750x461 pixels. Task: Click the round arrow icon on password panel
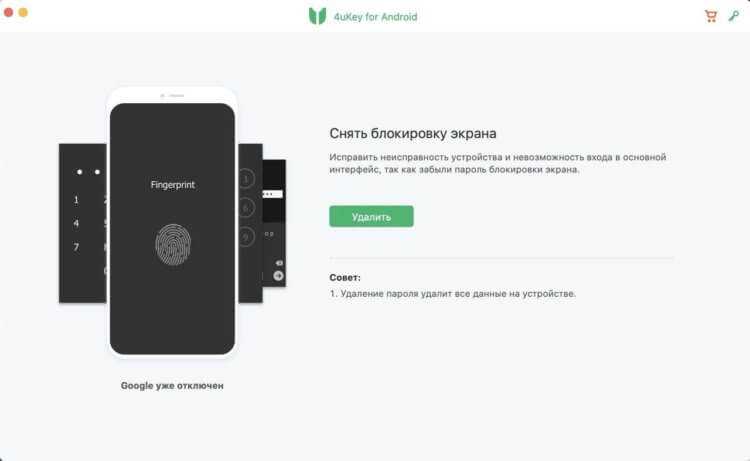pos(278,276)
